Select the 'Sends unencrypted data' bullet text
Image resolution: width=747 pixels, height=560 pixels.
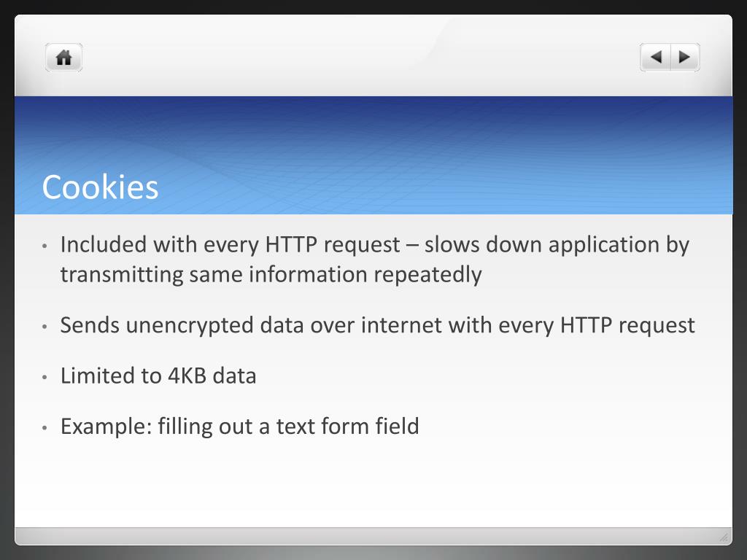pos(377,325)
